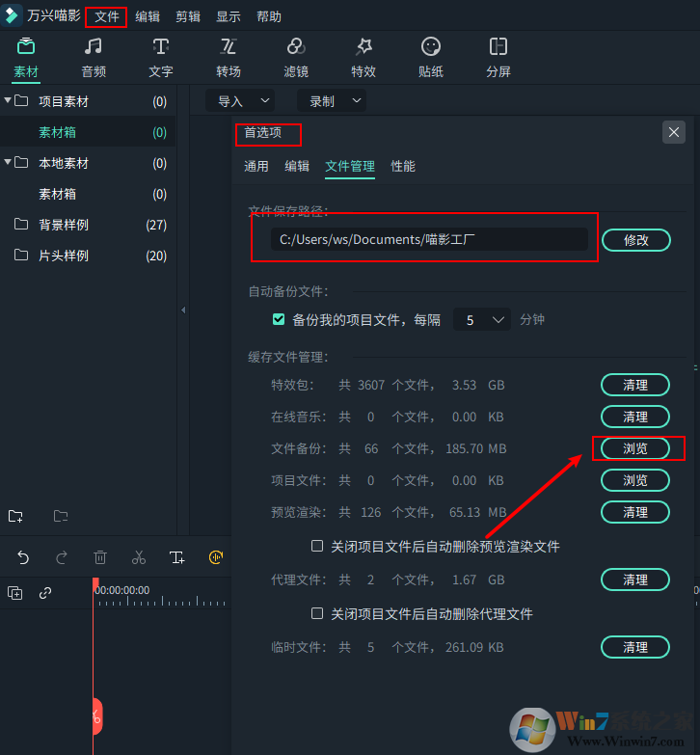Click the add track icon
This screenshot has width=700, height=755.
(x=15, y=593)
